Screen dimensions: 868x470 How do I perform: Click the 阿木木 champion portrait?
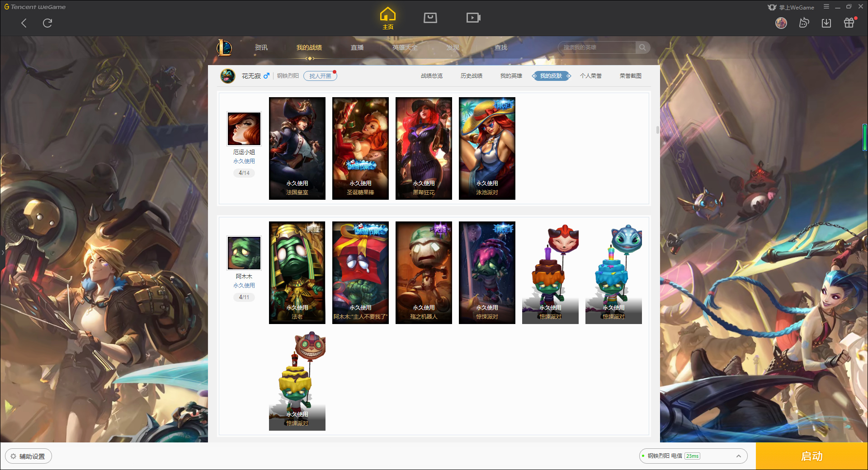pos(244,253)
